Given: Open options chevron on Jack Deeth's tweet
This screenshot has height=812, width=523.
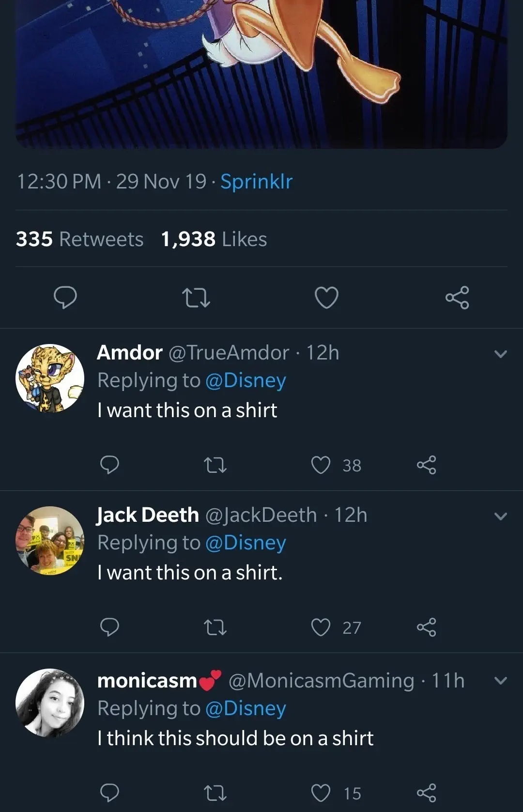Looking at the screenshot, I should click(500, 516).
